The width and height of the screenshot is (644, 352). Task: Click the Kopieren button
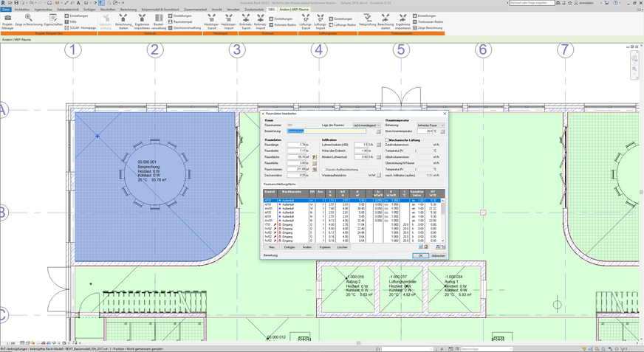(x=325, y=247)
